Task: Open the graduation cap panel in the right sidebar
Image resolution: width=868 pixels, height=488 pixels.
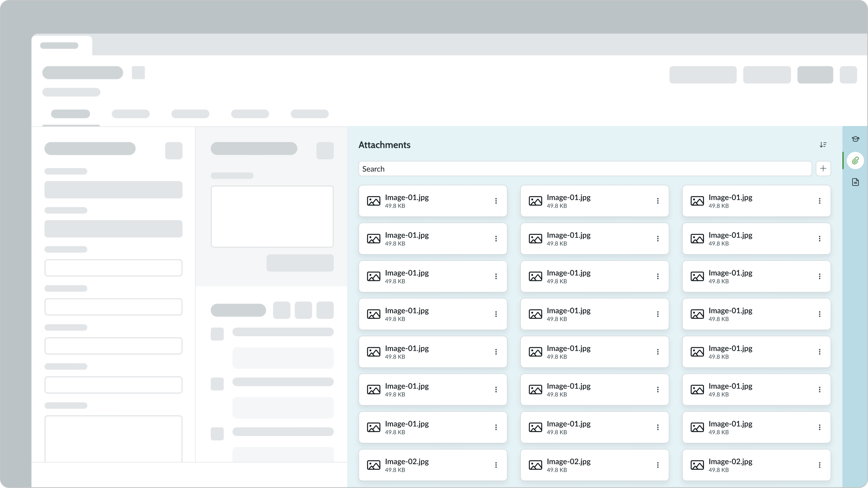Action: [x=855, y=139]
